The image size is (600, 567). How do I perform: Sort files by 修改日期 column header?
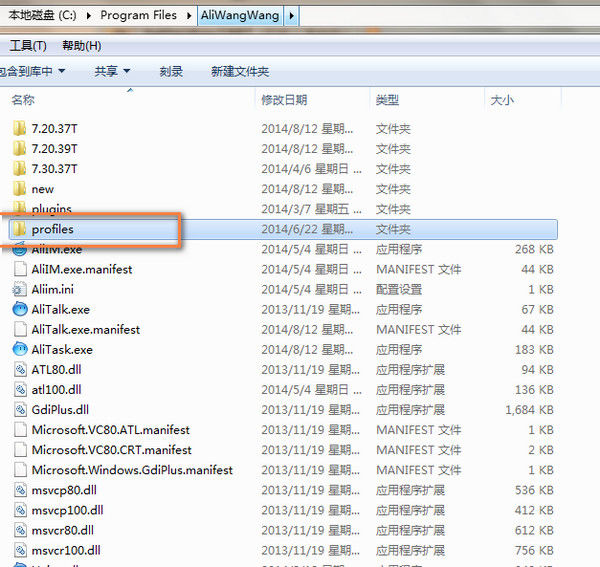[284, 100]
